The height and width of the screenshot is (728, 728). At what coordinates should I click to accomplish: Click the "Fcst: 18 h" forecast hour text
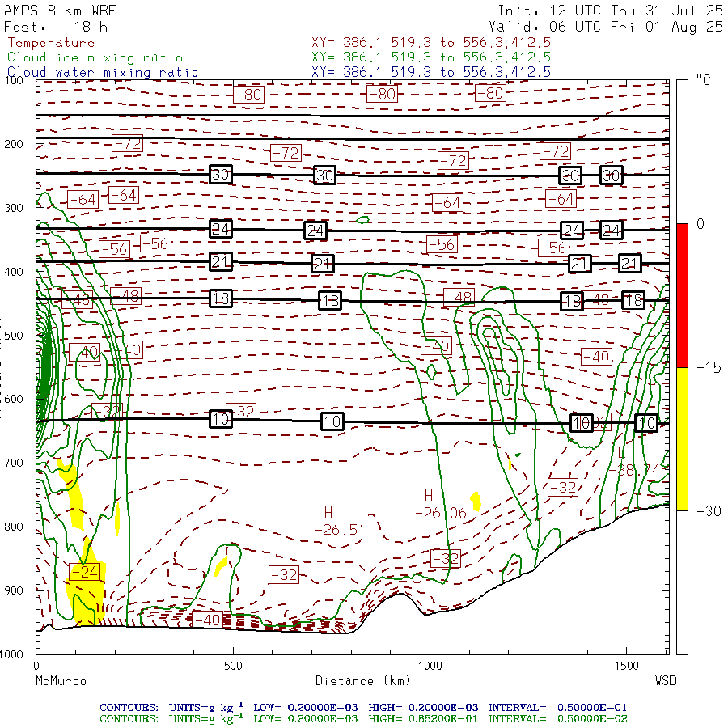(56, 27)
